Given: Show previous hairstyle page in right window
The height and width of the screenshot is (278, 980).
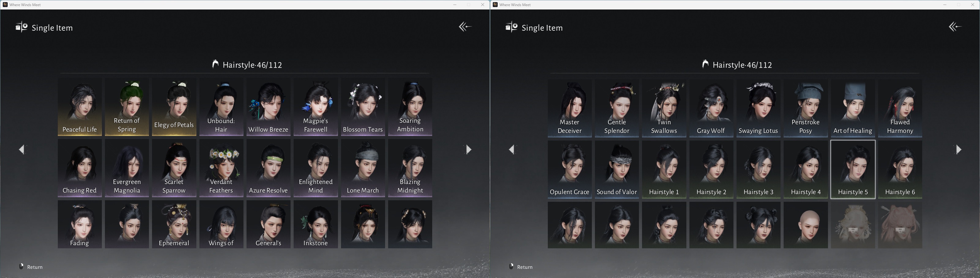Looking at the screenshot, I should click(x=512, y=149).
